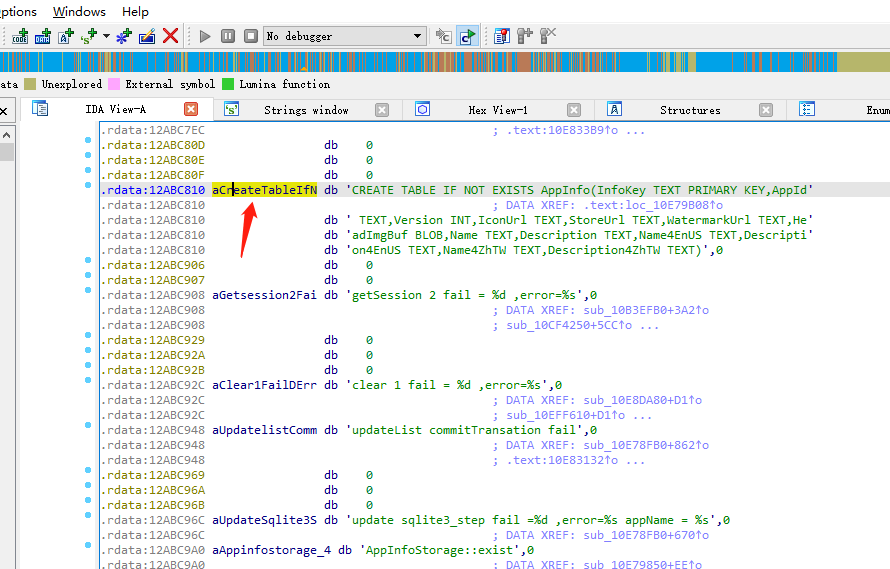Click the Hex View-1 tab icon
This screenshot has height=569, width=890.
(x=422, y=109)
